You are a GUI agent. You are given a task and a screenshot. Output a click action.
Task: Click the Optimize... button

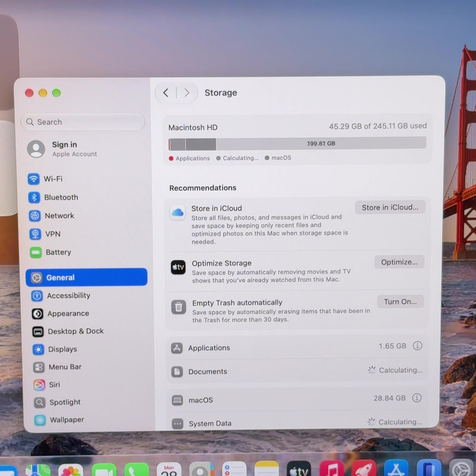pos(399,262)
